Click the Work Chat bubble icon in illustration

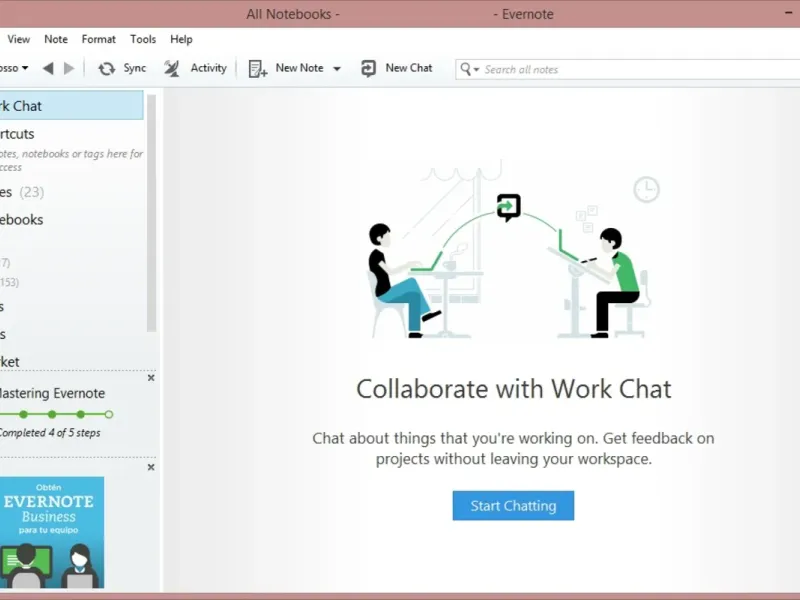[509, 207]
